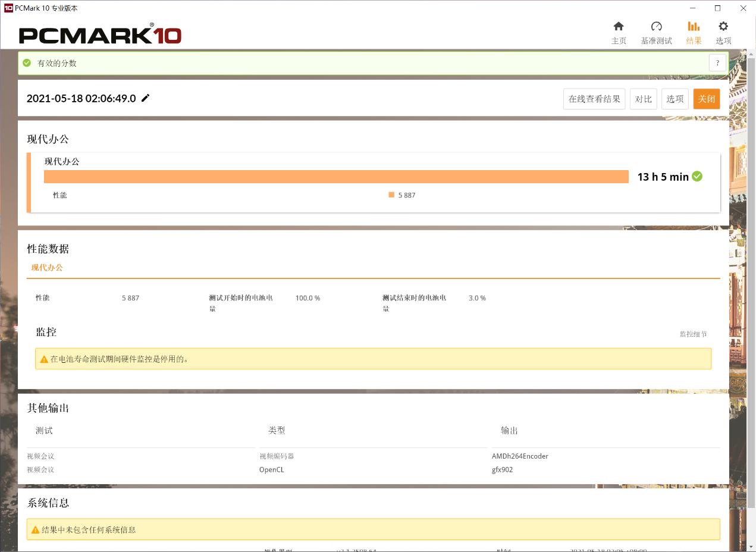Select the 现代办公 tab under 性能数据
The width and height of the screenshot is (756, 552).
pyautogui.click(x=47, y=268)
